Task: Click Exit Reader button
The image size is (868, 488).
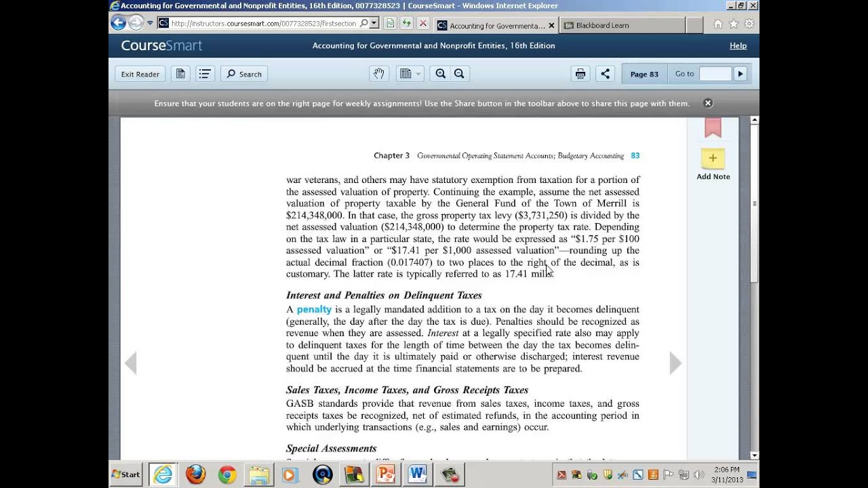Action: pyautogui.click(x=140, y=74)
